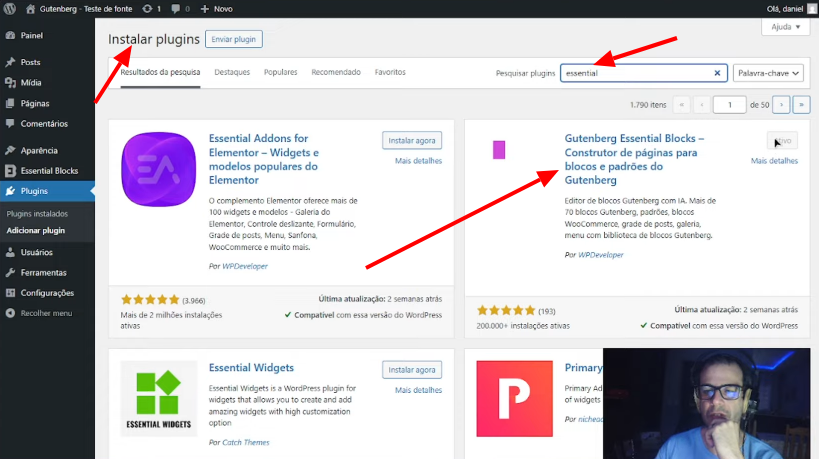Click the Posts pin icon in sidebar
819x459 pixels.
coord(10,62)
